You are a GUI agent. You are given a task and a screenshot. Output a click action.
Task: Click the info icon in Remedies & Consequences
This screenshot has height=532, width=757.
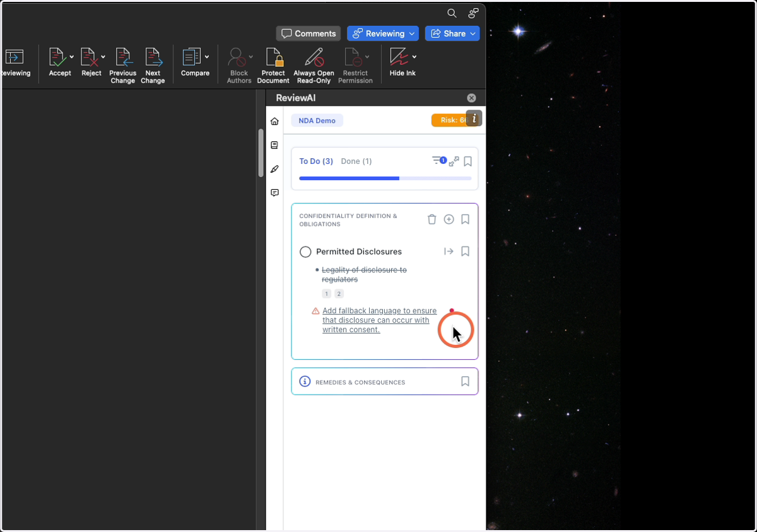click(305, 381)
